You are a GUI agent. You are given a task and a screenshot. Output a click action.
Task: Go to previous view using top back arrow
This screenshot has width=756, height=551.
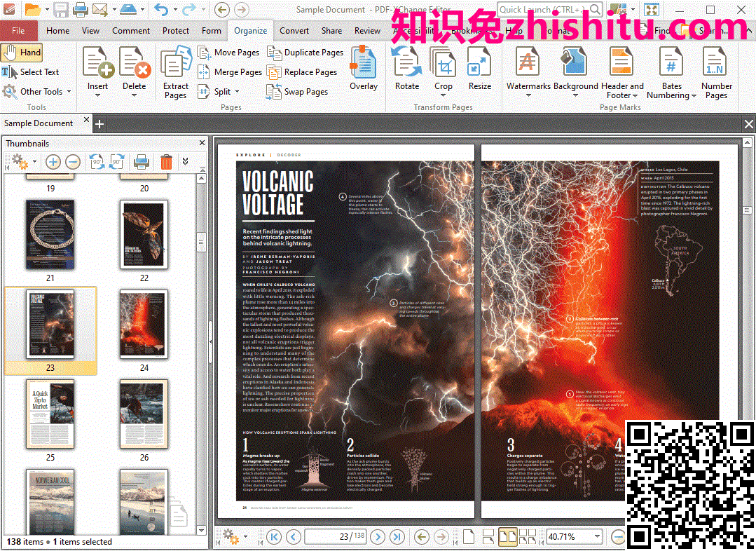tap(222, 9)
